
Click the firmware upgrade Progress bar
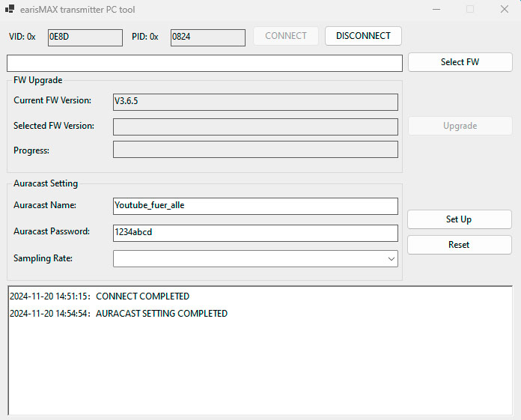coord(255,150)
